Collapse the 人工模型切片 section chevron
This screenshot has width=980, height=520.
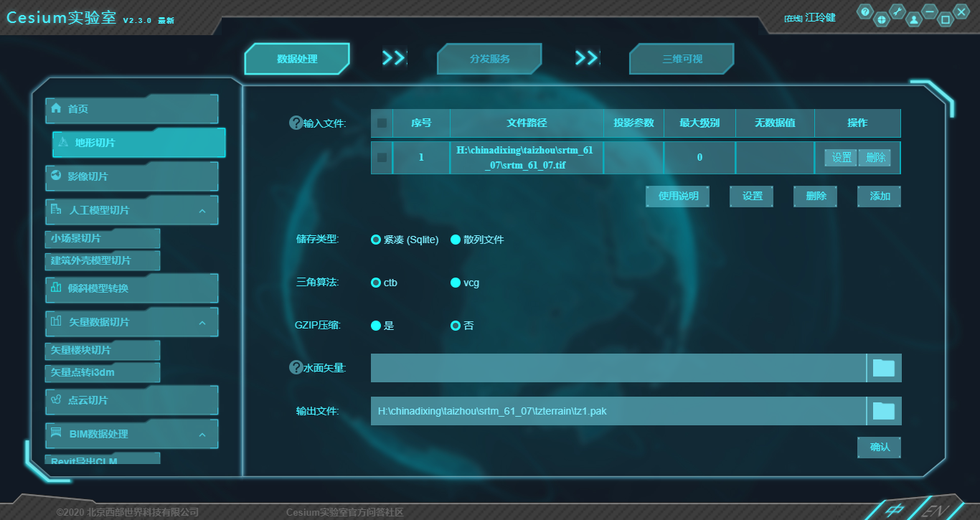point(202,211)
